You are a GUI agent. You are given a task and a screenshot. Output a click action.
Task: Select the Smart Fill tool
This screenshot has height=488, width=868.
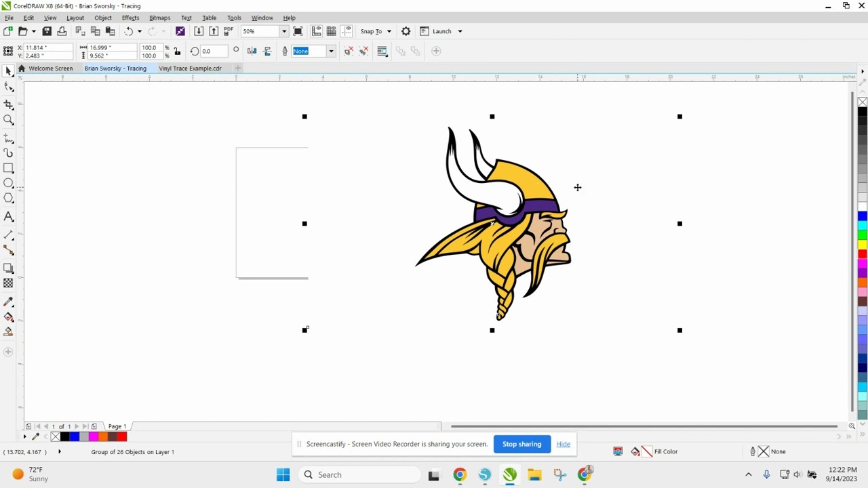(x=8, y=331)
